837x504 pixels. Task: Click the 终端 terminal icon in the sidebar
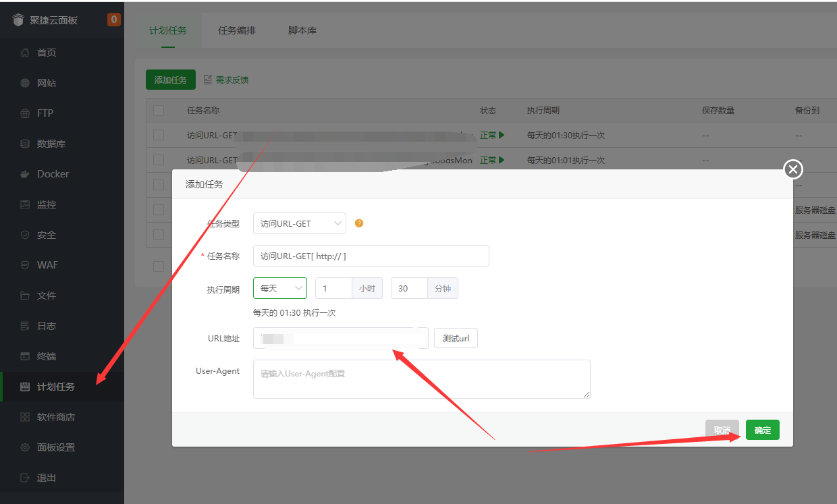coord(25,356)
